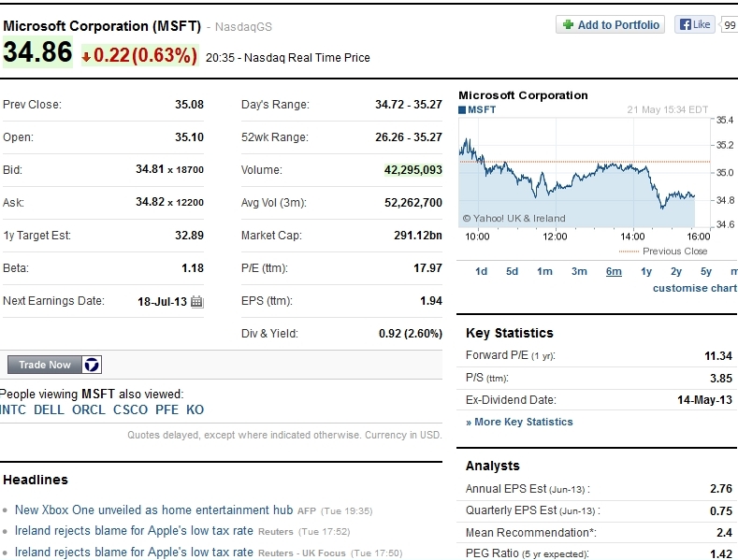738x560 pixels.
Task: Click the MSFT intraday price chart
Action: pyautogui.click(x=584, y=173)
